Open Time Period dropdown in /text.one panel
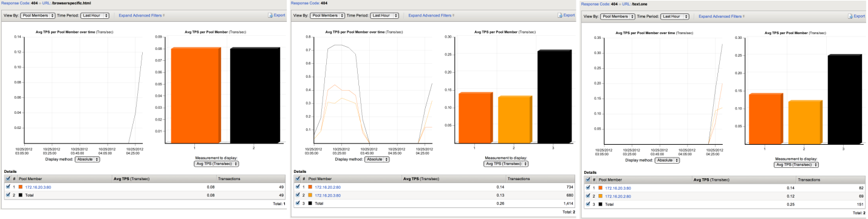868x219 pixels. (674, 16)
